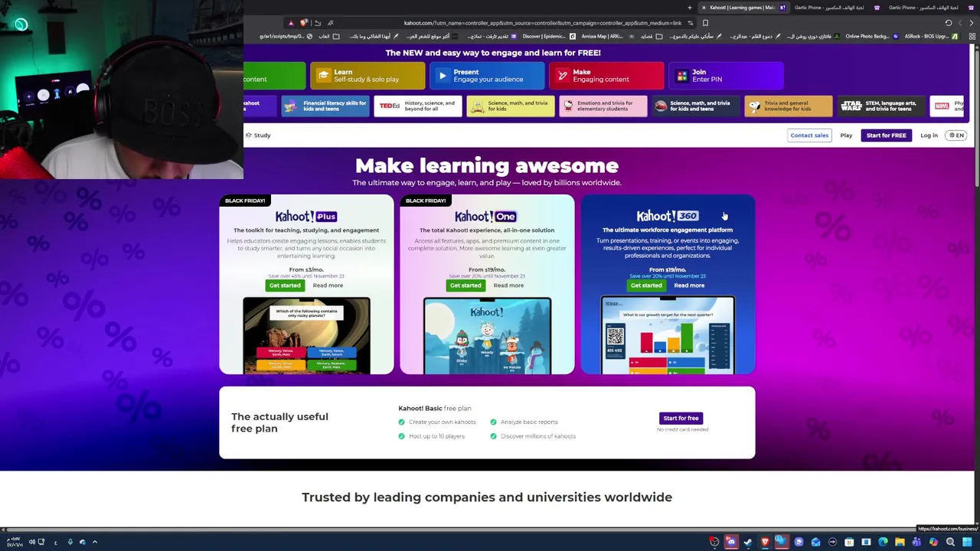This screenshot has width=980, height=551.
Task: Open the Play navigation link
Action: pos(846,135)
